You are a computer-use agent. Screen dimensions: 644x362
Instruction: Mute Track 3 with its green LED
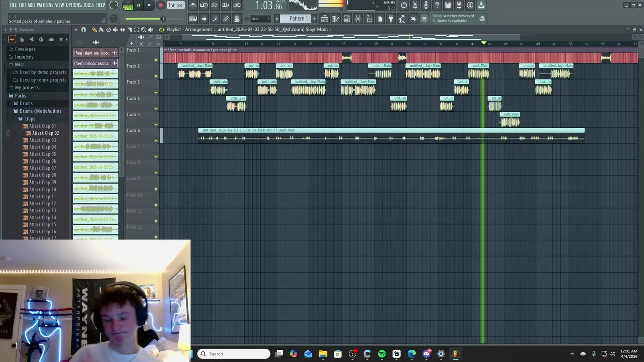[156, 93]
